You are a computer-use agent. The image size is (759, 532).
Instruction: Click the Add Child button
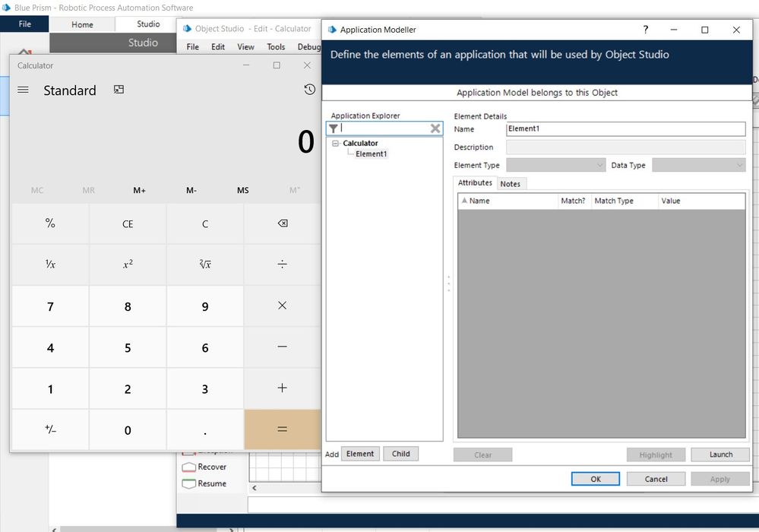pyautogui.click(x=401, y=454)
